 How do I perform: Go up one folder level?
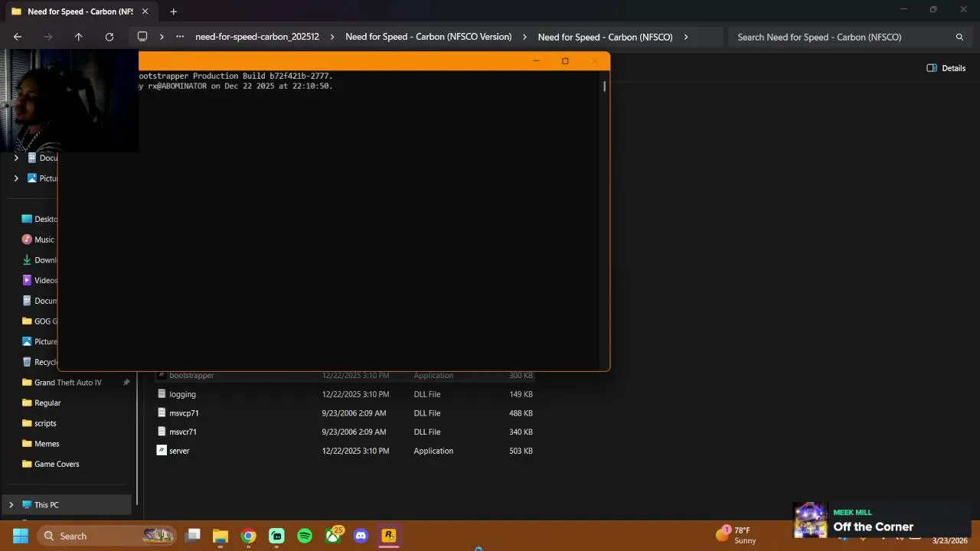[x=78, y=37]
